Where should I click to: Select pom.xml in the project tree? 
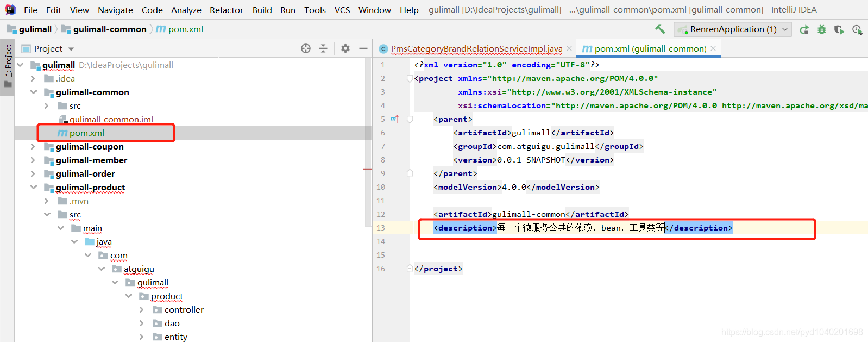point(86,133)
